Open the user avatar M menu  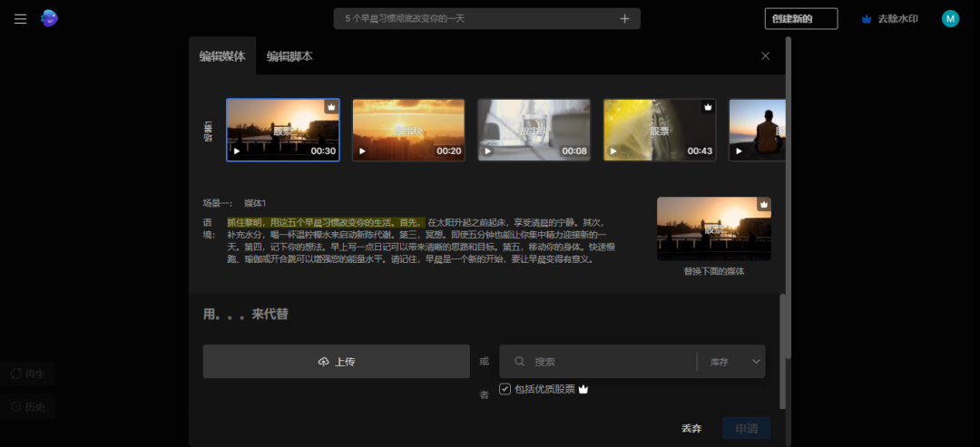[x=950, y=19]
